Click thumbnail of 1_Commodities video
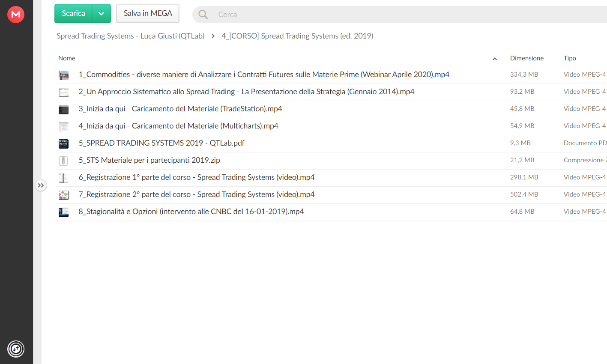 click(63, 75)
